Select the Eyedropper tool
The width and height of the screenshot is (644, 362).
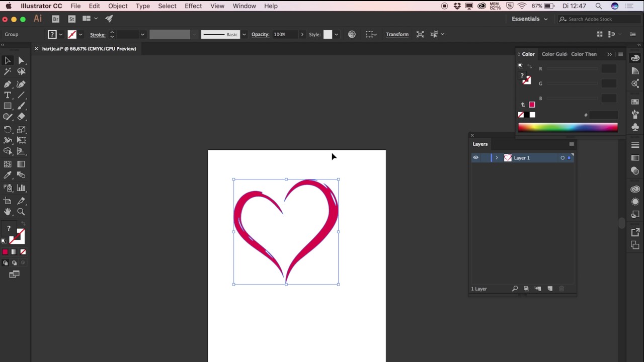coord(8,175)
